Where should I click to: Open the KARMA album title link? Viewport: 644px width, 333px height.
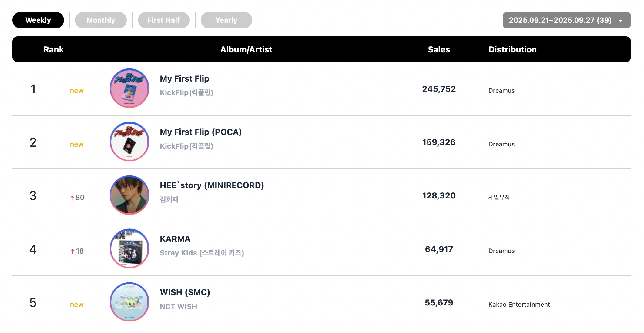175,239
